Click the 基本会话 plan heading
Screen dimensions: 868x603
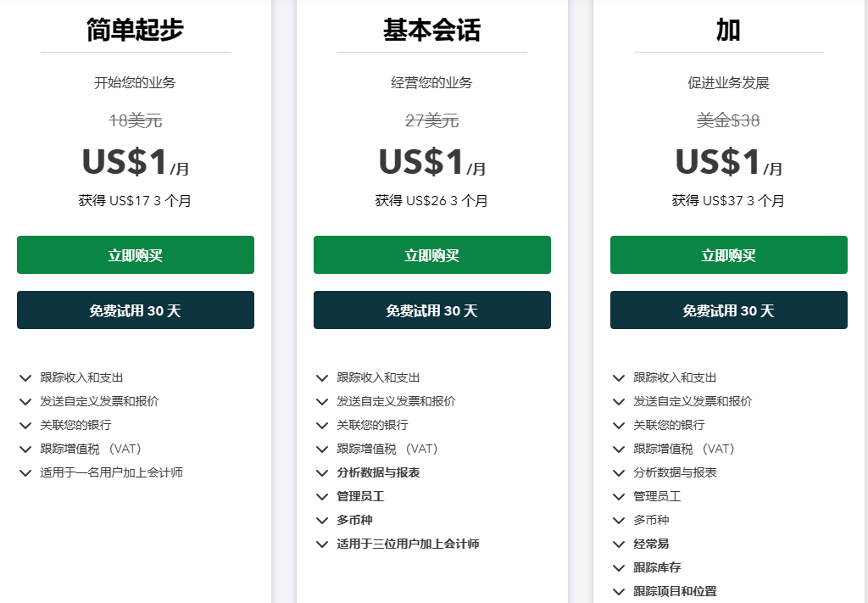pos(432,30)
